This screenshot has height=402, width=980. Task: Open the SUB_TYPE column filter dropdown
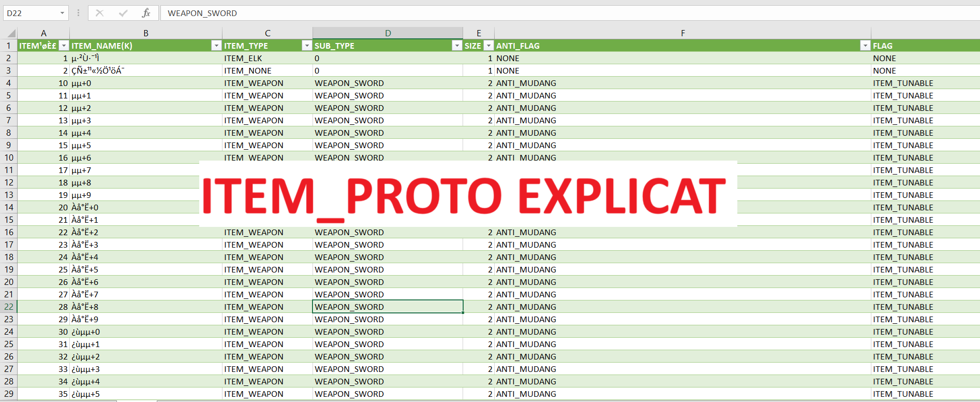pyautogui.click(x=456, y=46)
